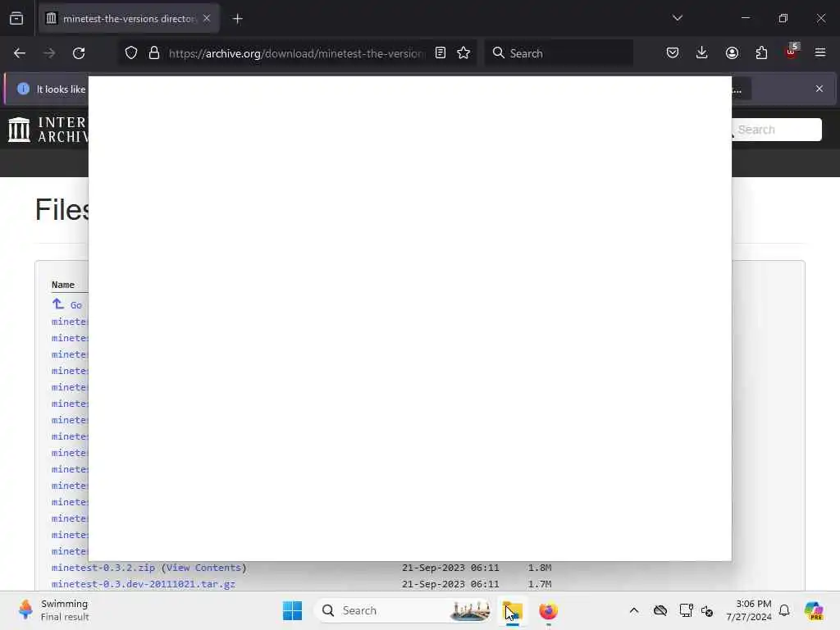The width and height of the screenshot is (840, 630).
Task: Open the Firefox account menu
Action: point(732,53)
